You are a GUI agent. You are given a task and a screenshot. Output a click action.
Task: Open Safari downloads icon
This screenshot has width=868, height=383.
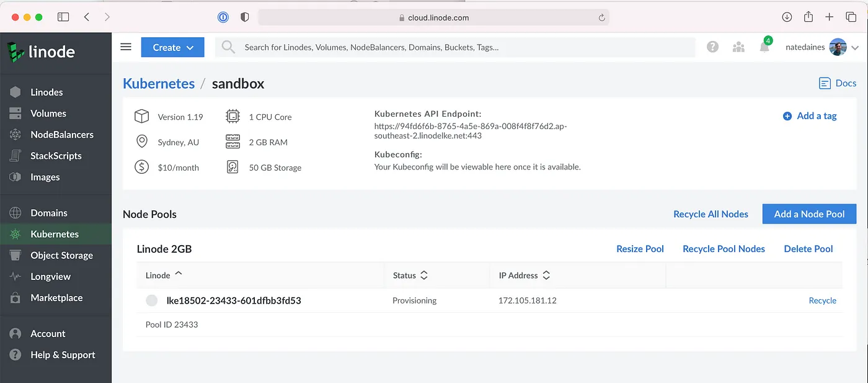coord(787,17)
